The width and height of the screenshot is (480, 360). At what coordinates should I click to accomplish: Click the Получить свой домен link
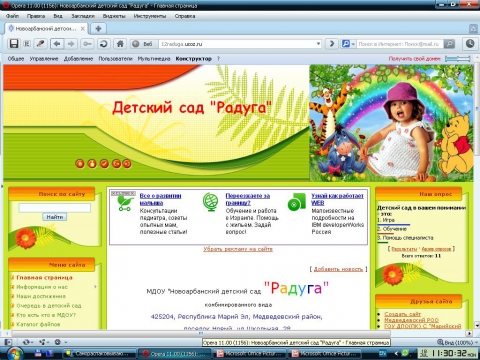tap(414, 59)
